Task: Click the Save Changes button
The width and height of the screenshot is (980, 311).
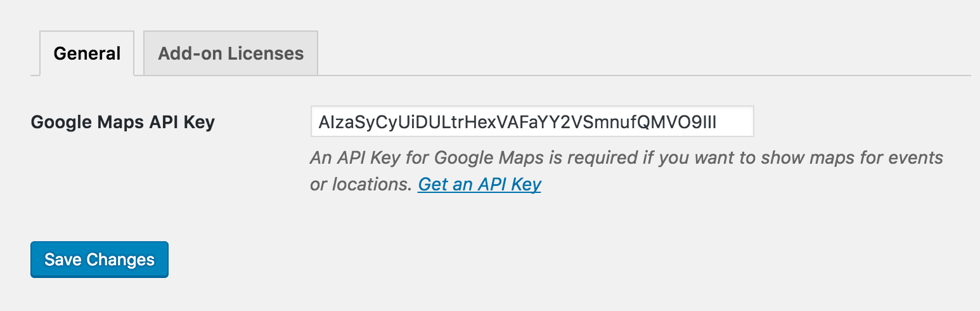Action: (x=100, y=260)
